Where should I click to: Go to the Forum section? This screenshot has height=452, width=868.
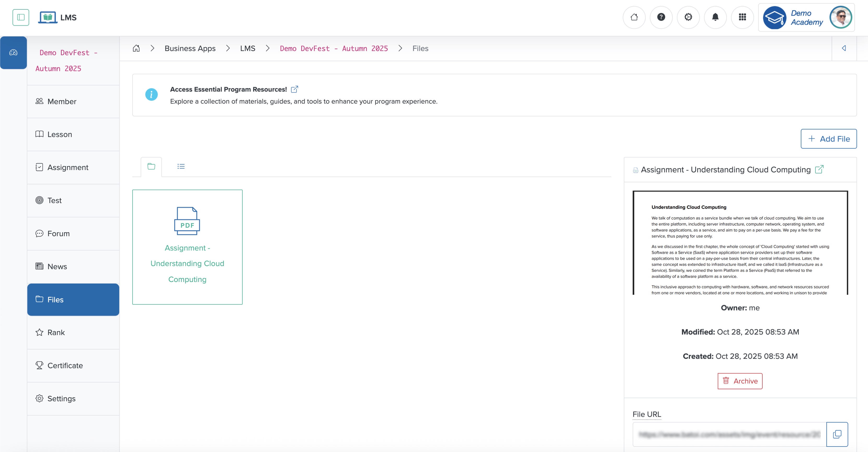coord(58,233)
